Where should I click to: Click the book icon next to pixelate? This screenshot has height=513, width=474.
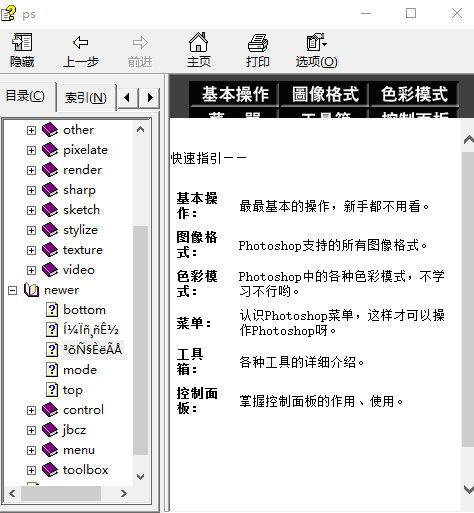pos(50,150)
